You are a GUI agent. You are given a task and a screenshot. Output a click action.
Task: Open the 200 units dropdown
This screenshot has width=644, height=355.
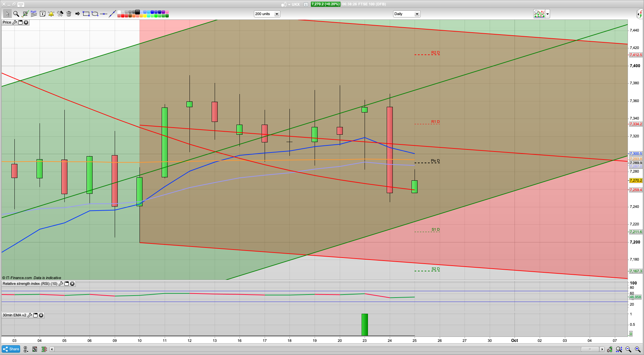point(267,14)
